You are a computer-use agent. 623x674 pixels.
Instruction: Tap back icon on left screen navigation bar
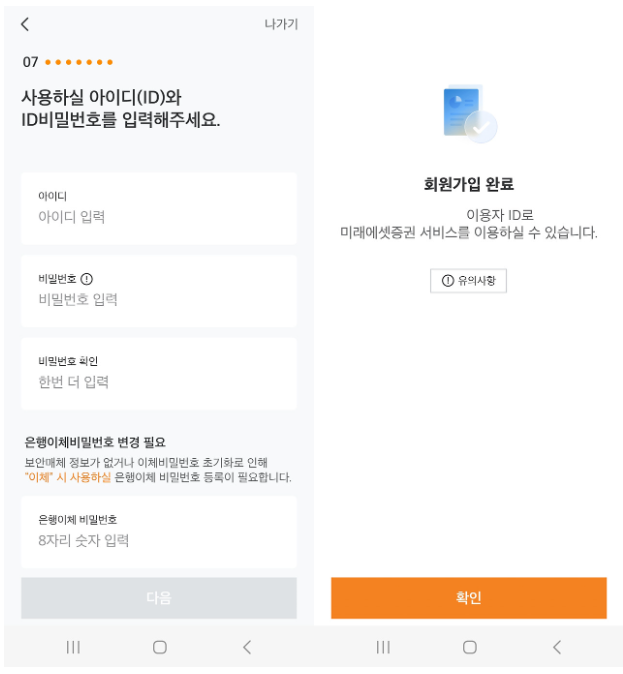pos(247,647)
